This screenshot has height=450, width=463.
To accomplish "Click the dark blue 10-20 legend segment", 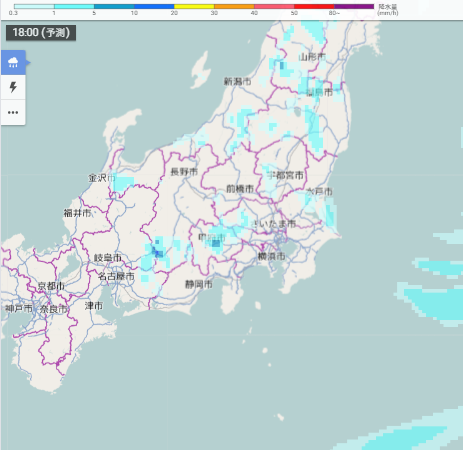I will pyautogui.click(x=154, y=6).
